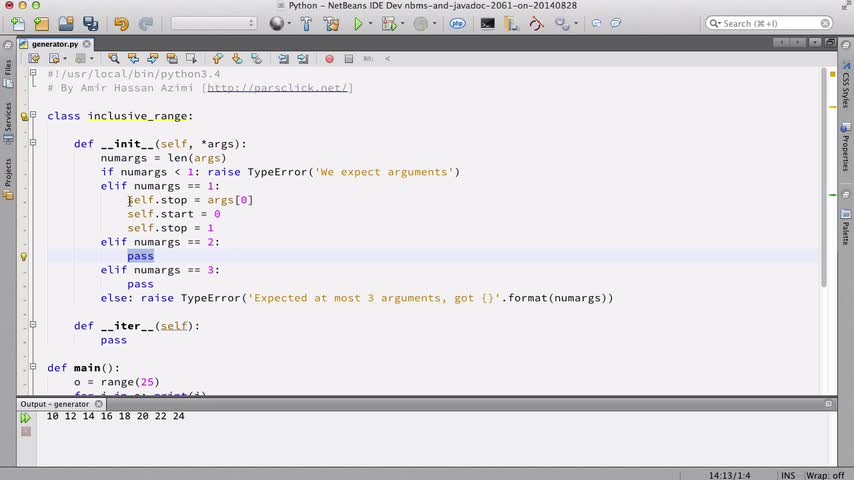Click the hint icon beside class line

pyautogui.click(x=24, y=116)
